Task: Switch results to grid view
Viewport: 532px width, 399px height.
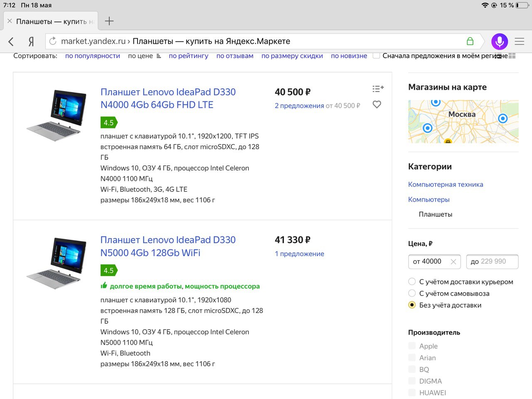Action: click(512, 56)
